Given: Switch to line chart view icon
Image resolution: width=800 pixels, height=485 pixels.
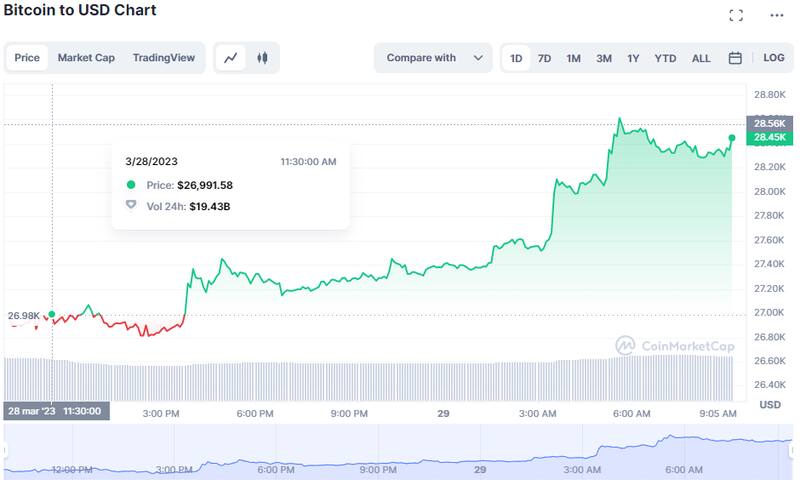Looking at the screenshot, I should (x=231, y=58).
